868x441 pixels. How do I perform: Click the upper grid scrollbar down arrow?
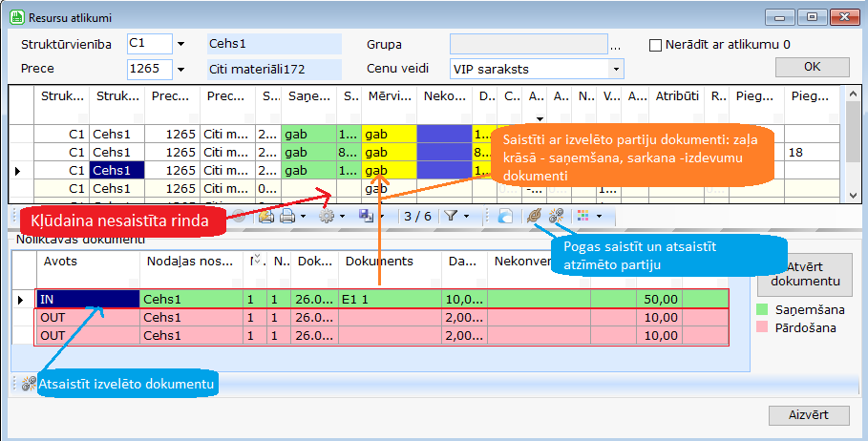point(853,196)
